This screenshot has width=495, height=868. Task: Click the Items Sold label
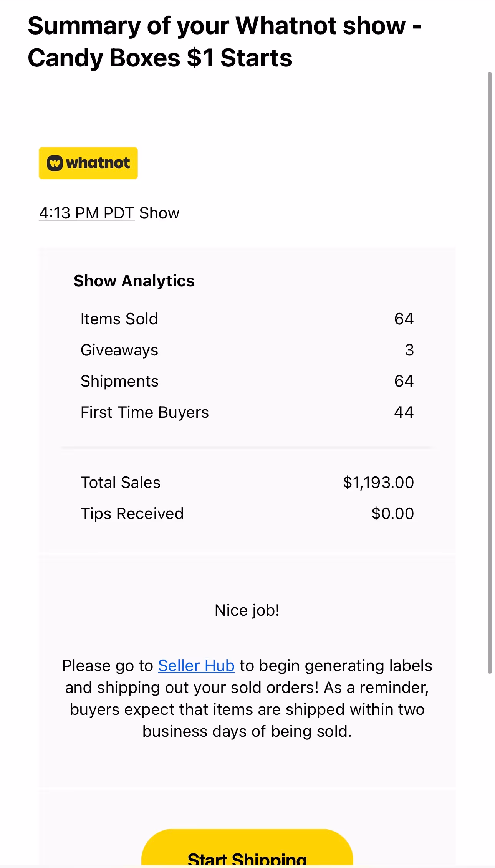pos(119,319)
